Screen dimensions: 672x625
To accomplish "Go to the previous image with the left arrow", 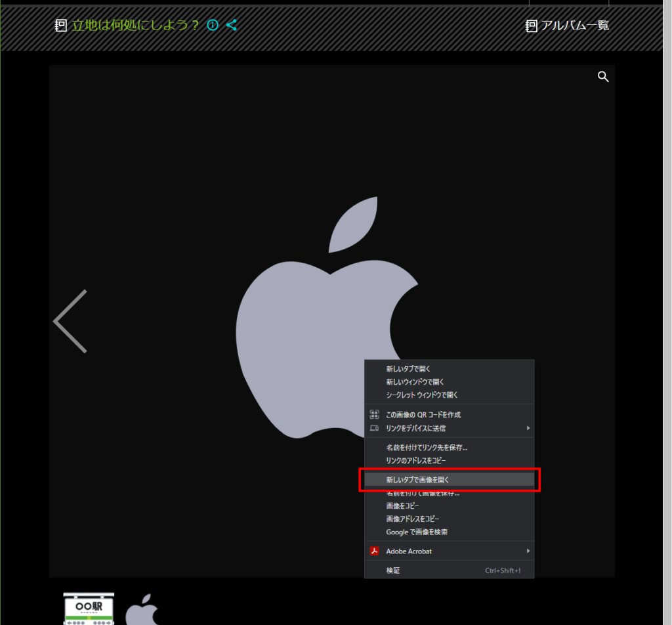I will 70,321.
